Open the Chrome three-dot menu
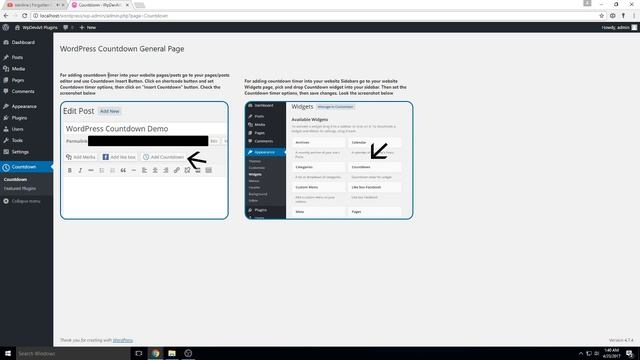 click(634, 16)
